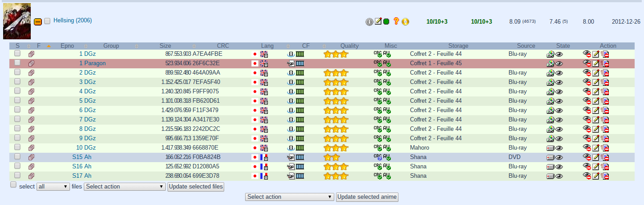Screen dimensions: 644x205
Task: Open the 'all' files filter dropdown
Action: click(53, 187)
